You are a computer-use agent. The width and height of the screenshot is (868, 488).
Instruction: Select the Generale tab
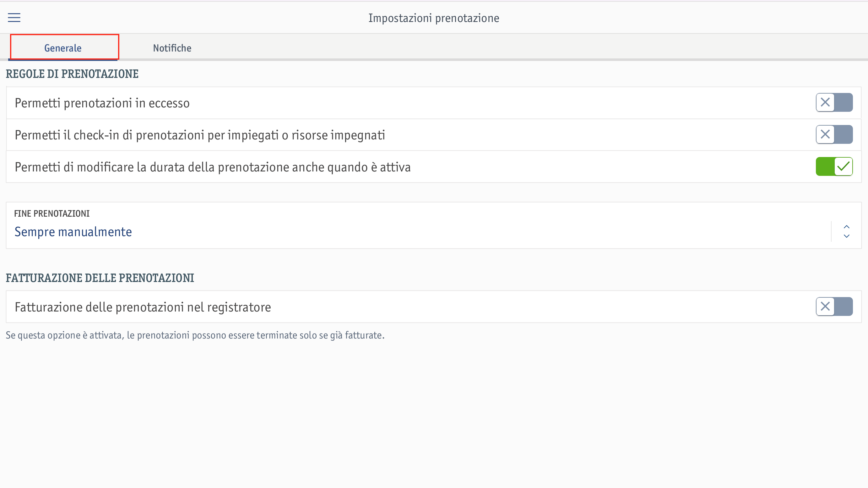(x=63, y=48)
